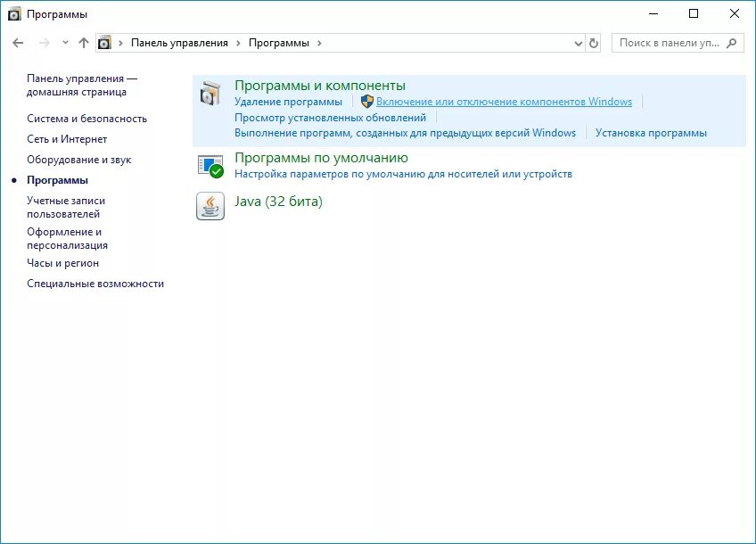Open the recent locations dropdown arrow
Image resolution: width=756 pixels, height=544 pixels.
pyautogui.click(x=66, y=43)
